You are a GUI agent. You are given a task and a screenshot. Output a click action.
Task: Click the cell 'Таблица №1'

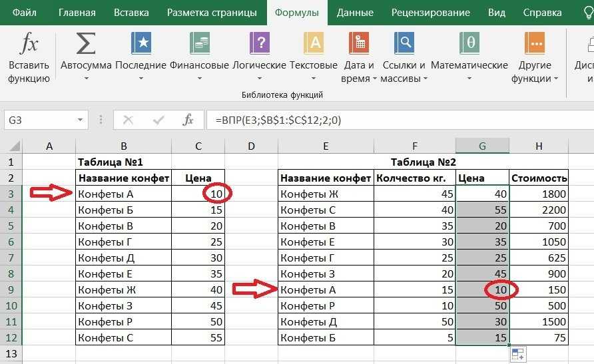point(123,162)
